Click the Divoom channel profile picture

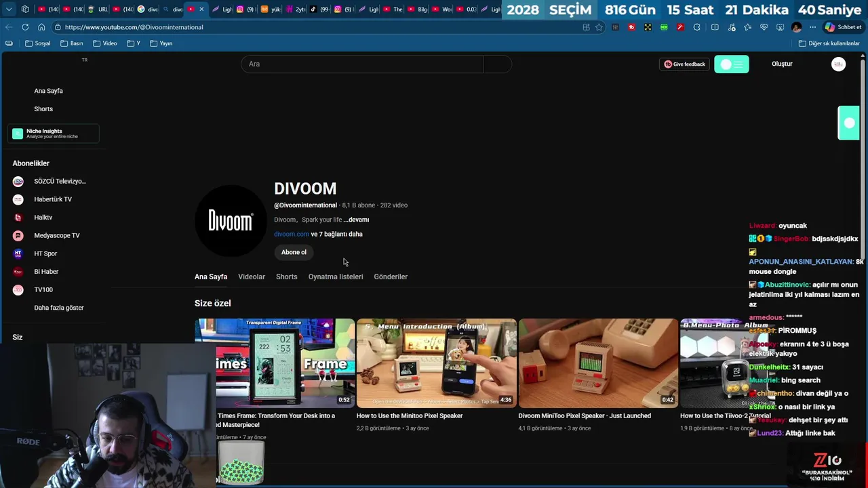231,220
